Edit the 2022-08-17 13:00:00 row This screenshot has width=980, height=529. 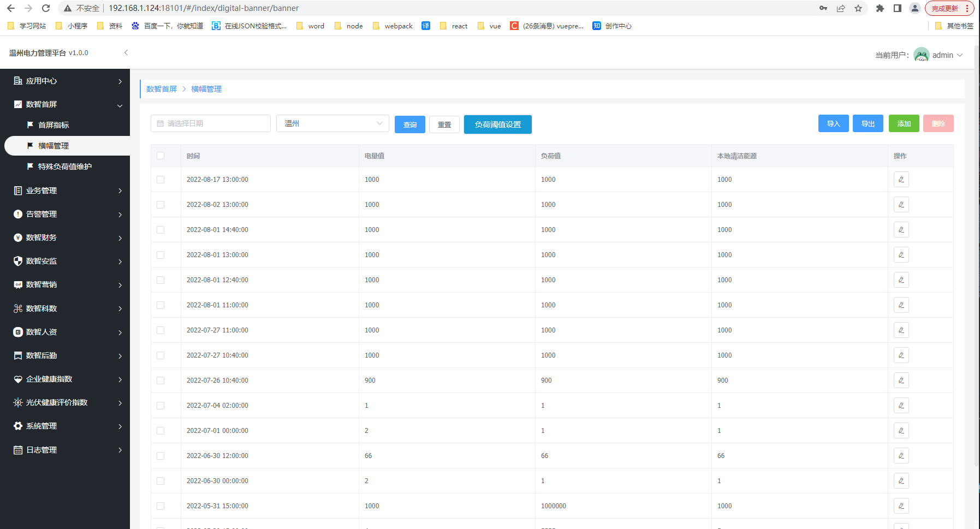point(901,180)
